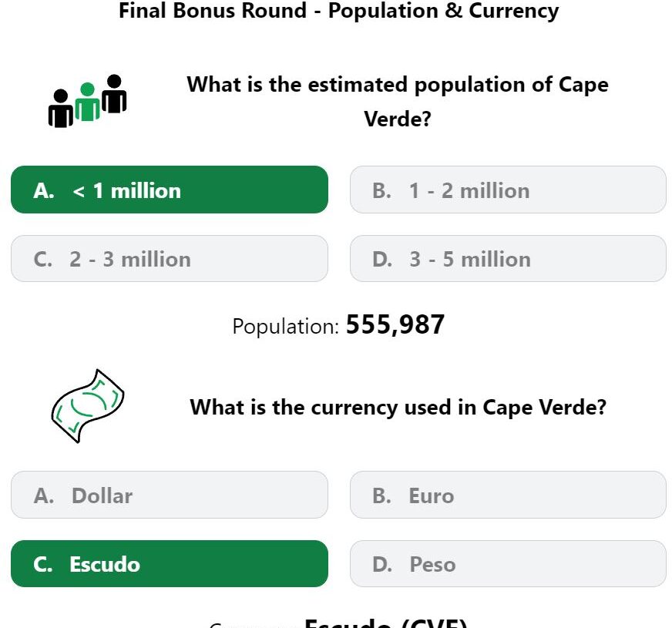
Task: Click the Final Bonus Round heading
Action: point(338,10)
